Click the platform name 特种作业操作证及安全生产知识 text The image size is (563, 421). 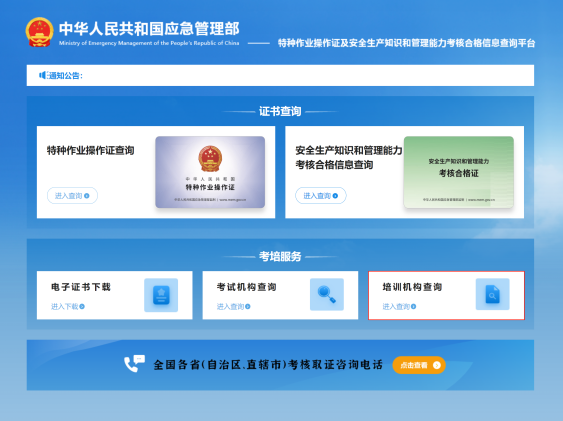[x=407, y=43]
